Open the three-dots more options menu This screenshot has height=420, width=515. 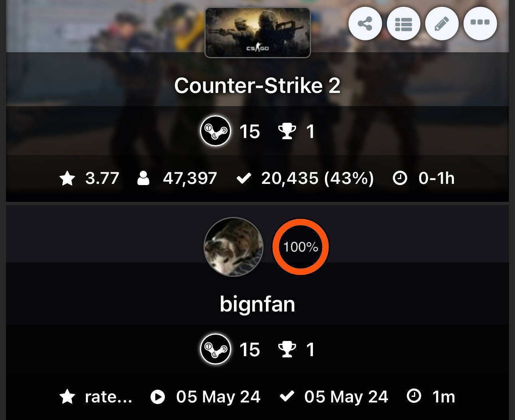(x=480, y=24)
